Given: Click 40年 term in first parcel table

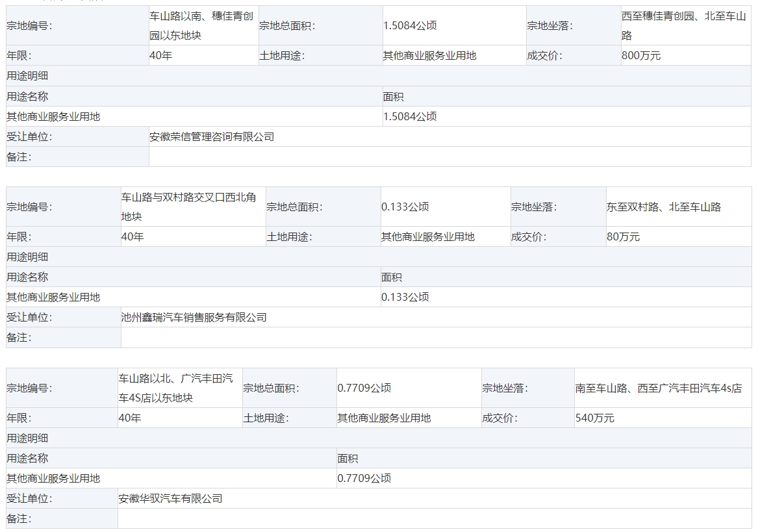Looking at the screenshot, I should (161, 56).
